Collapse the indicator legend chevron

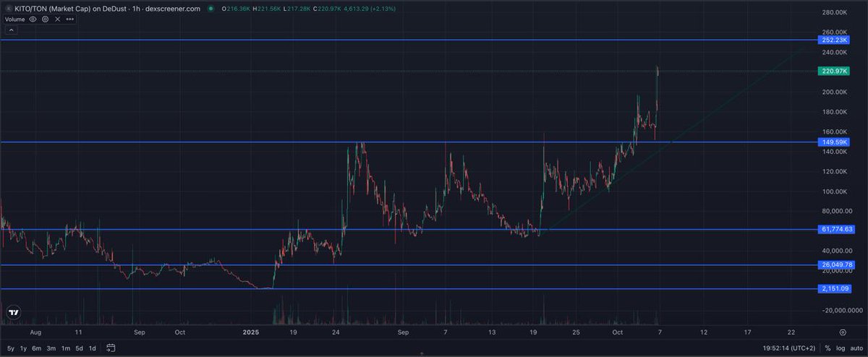10,31
